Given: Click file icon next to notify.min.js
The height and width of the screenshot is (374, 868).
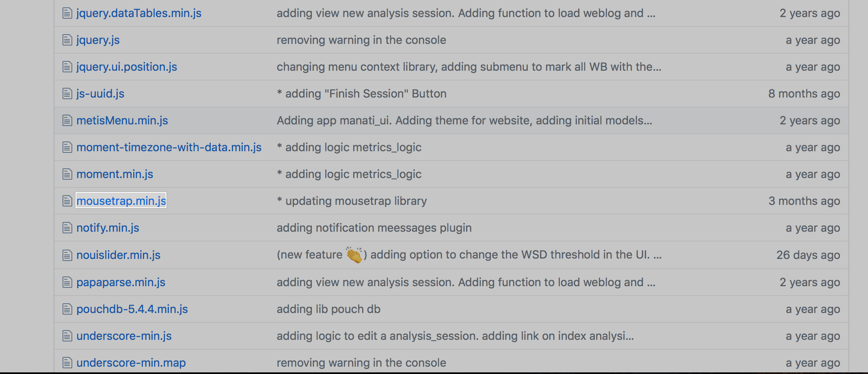Looking at the screenshot, I should click(67, 228).
